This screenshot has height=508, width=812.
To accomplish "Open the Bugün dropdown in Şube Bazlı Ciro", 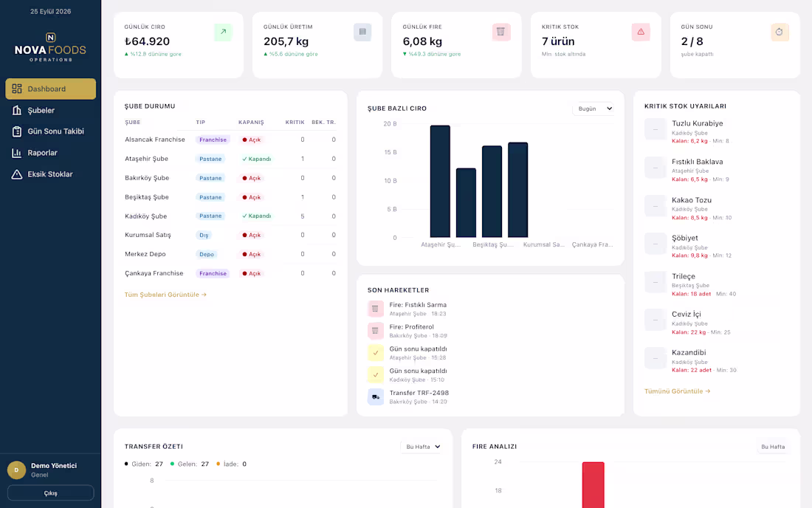I will coord(594,109).
